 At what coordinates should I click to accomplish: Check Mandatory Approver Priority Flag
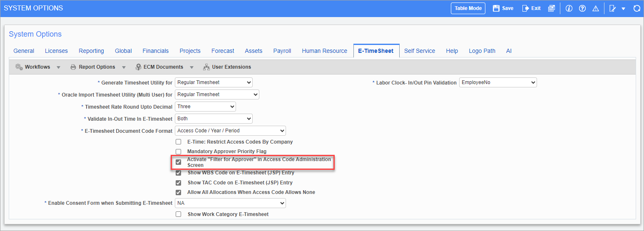178,152
